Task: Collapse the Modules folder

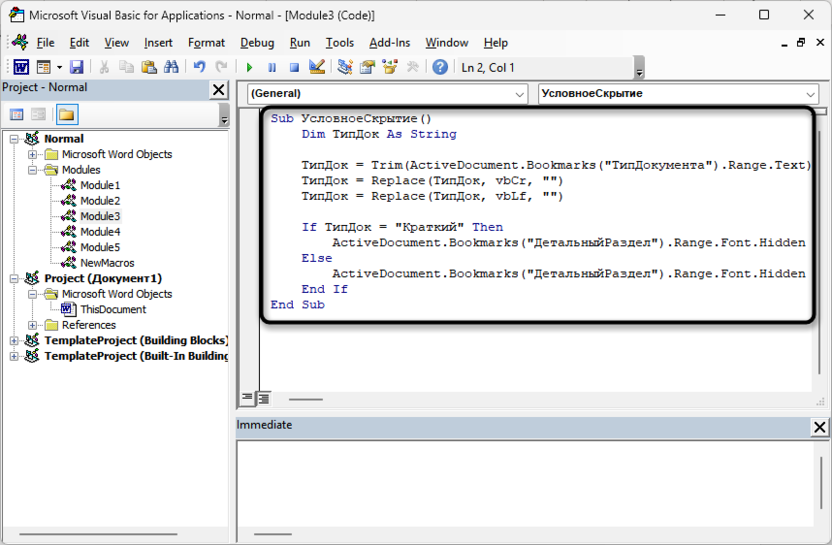Action: (32, 170)
